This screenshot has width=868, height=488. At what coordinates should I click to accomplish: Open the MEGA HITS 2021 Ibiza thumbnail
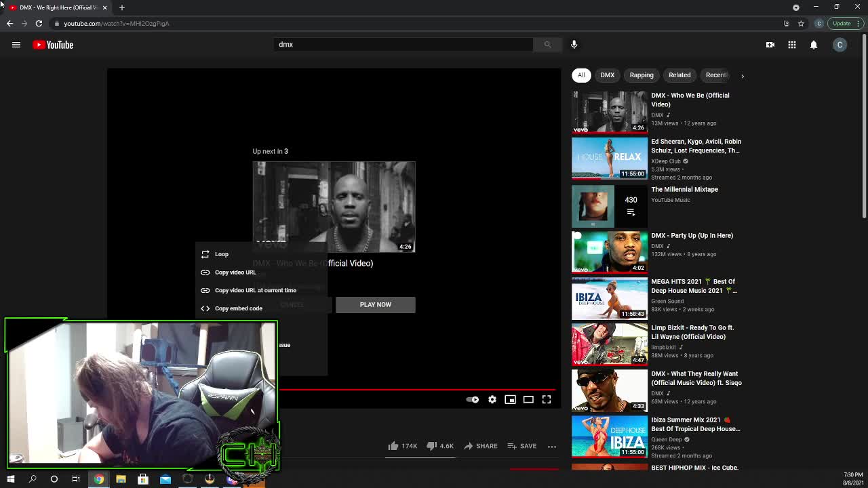[x=610, y=298]
